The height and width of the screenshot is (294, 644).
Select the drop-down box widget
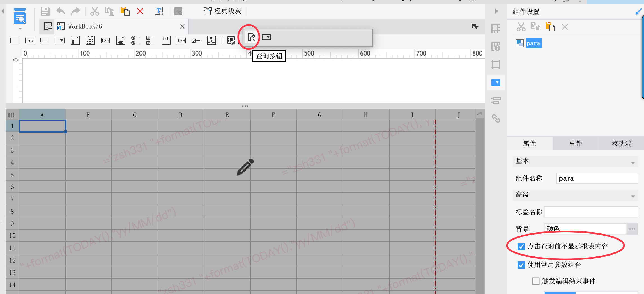tap(60, 40)
